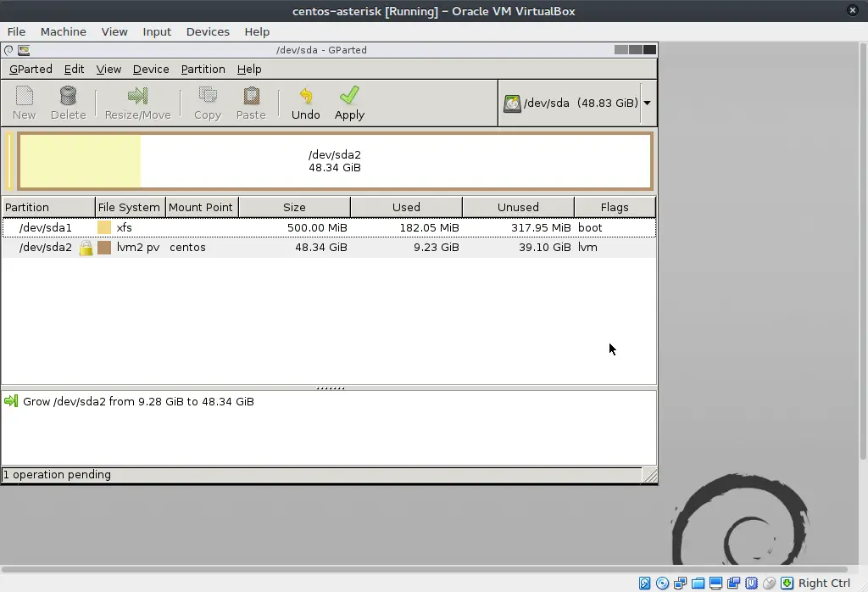This screenshot has height=592, width=868.
Task: Open the Partition menu
Action: [203, 70]
